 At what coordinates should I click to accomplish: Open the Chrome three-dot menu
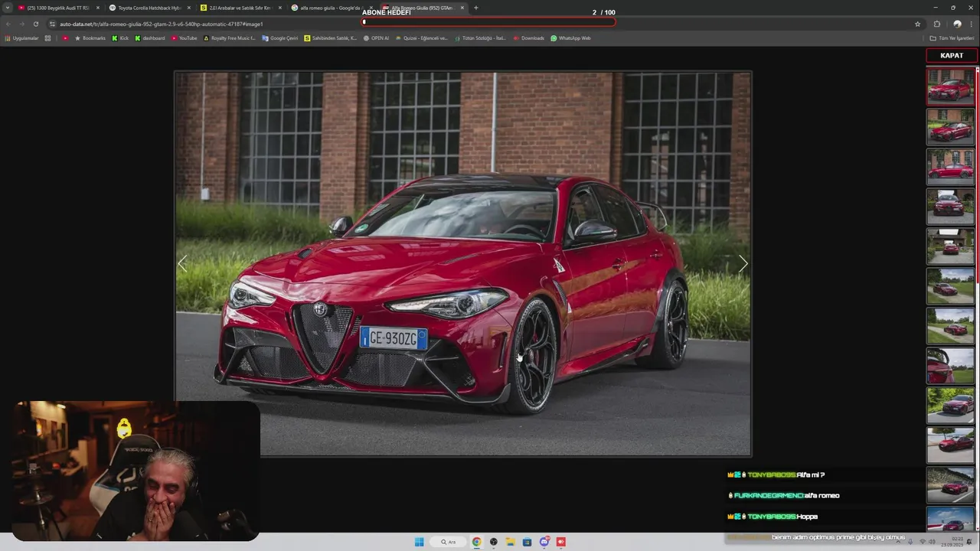pyautogui.click(x=972, y=24)
